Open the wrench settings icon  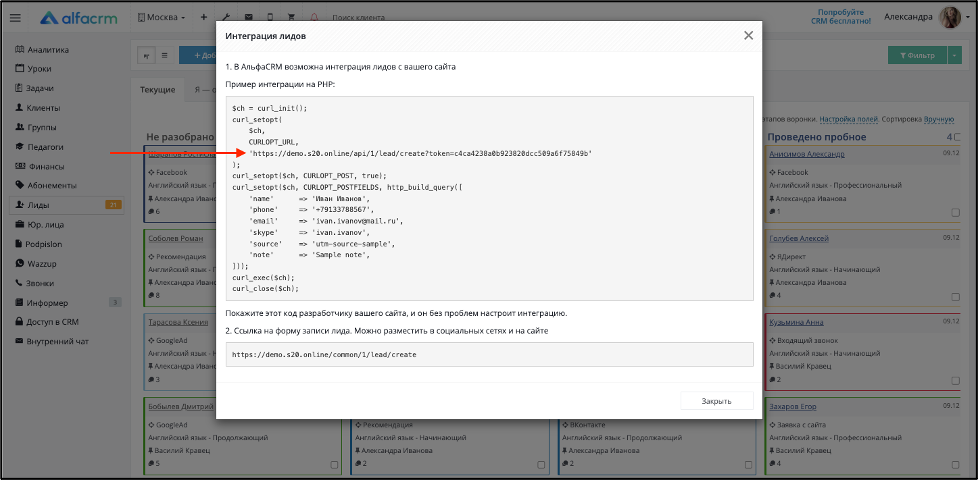tap(225, 17)
